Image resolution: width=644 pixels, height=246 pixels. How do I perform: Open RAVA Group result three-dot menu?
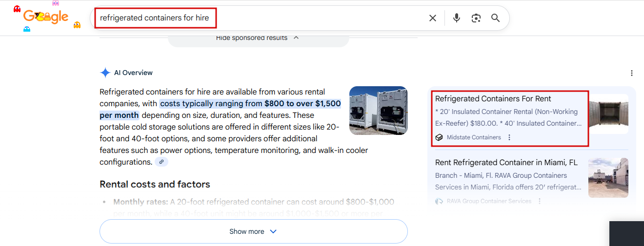pos(540,201)
